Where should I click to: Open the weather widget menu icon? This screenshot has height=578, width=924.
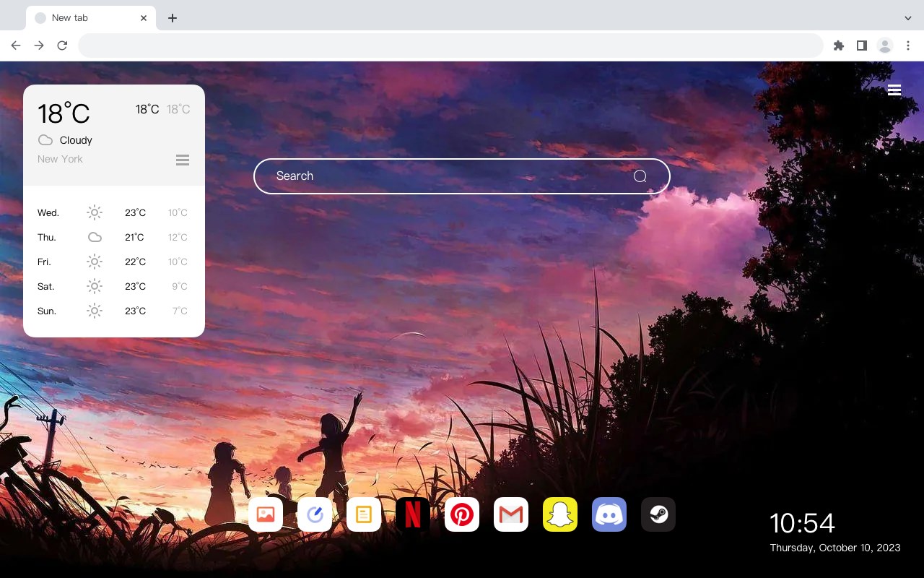183,160
